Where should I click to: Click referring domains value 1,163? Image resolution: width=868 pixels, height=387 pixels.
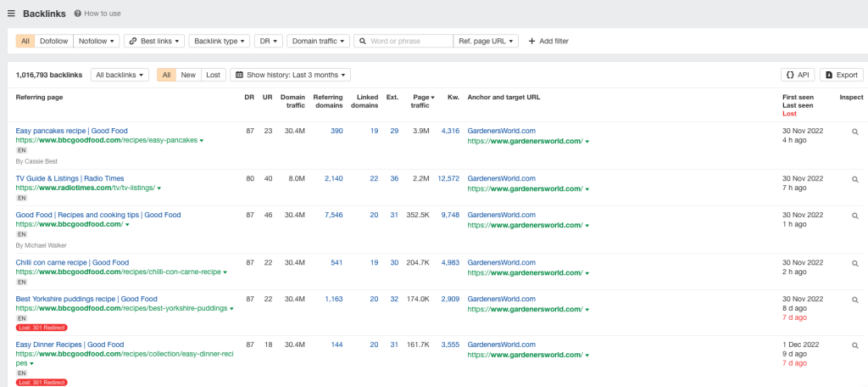pos(334,299)
